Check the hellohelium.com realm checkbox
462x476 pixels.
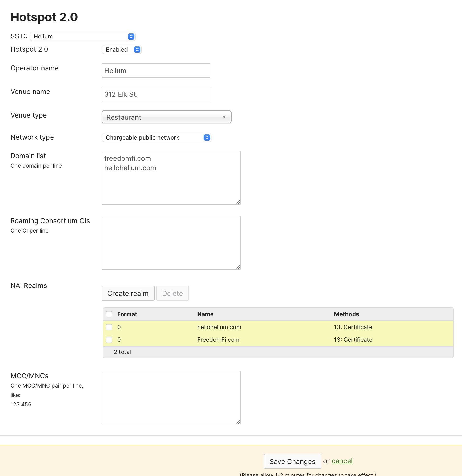tap(109, 327)
